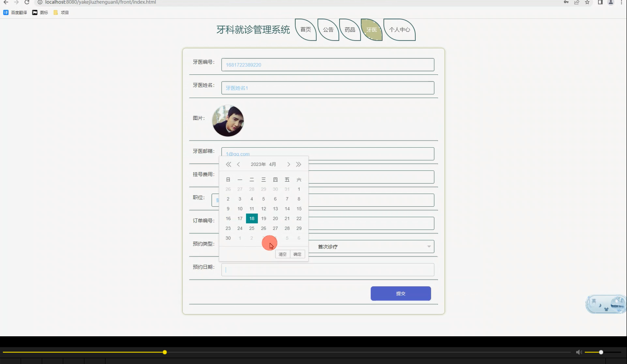The width and height of the screenshot is (627, 364).
Task: Open the browser profile avatar
Action: [610, 2]
